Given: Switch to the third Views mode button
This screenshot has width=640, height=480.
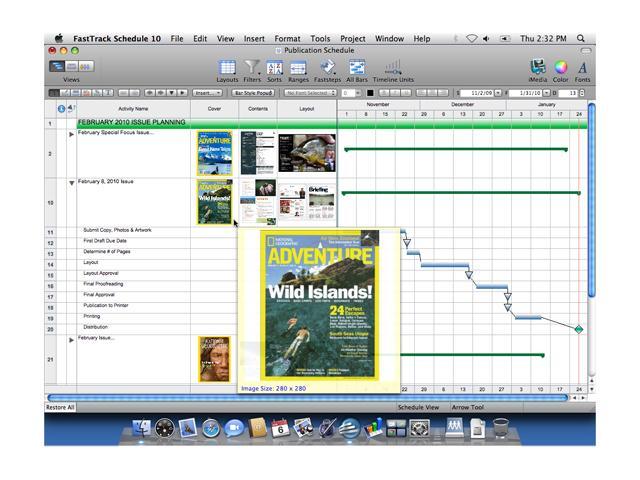Looking at the screenshot, I should 85,66.
